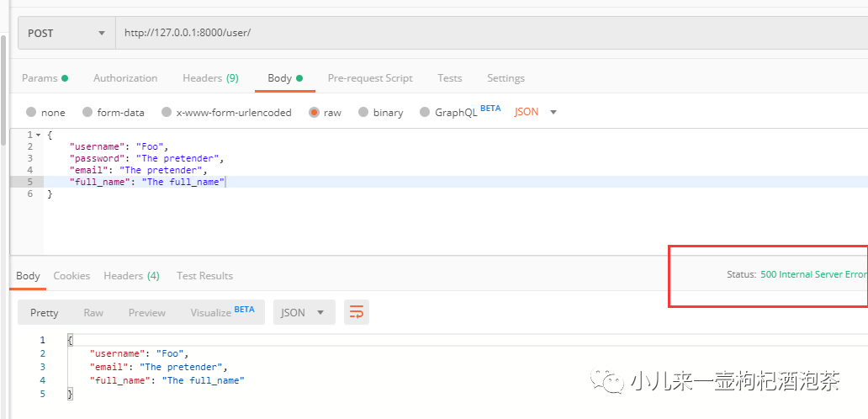The height and width of the screenshot is (419, 868).
Task: Open the POST method dropdown
Action: [x=66, y=33]
